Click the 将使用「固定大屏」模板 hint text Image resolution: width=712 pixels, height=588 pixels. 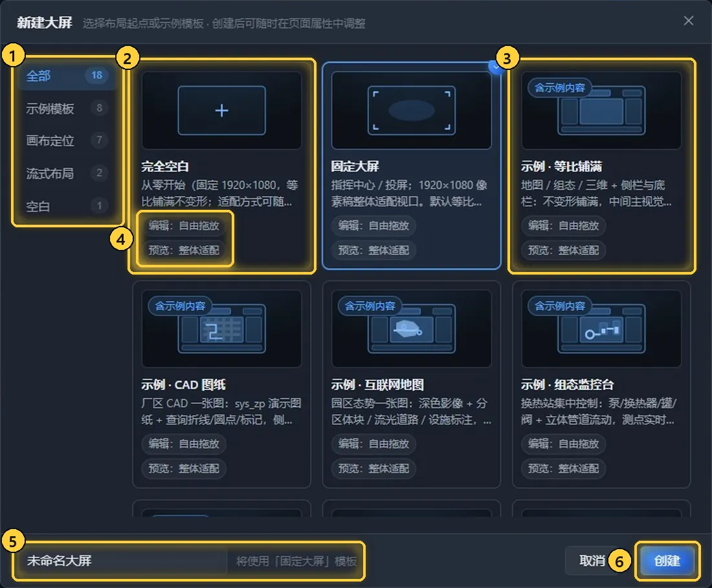[296, 561]
